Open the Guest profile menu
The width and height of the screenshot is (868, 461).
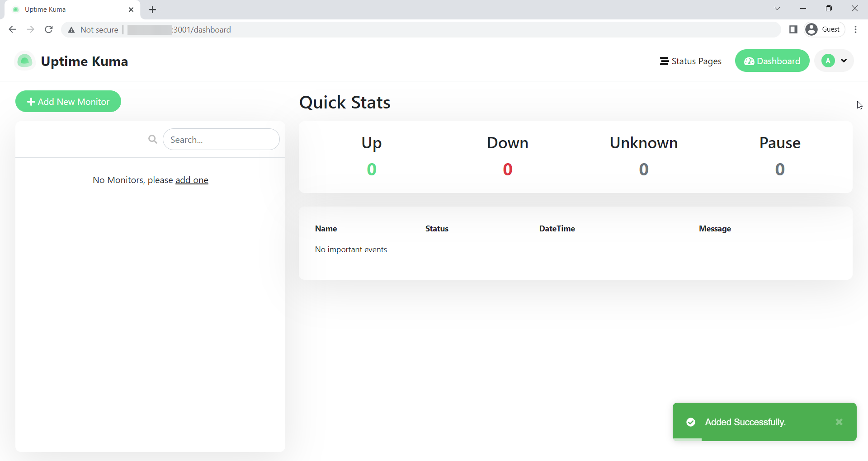[825, 29]
